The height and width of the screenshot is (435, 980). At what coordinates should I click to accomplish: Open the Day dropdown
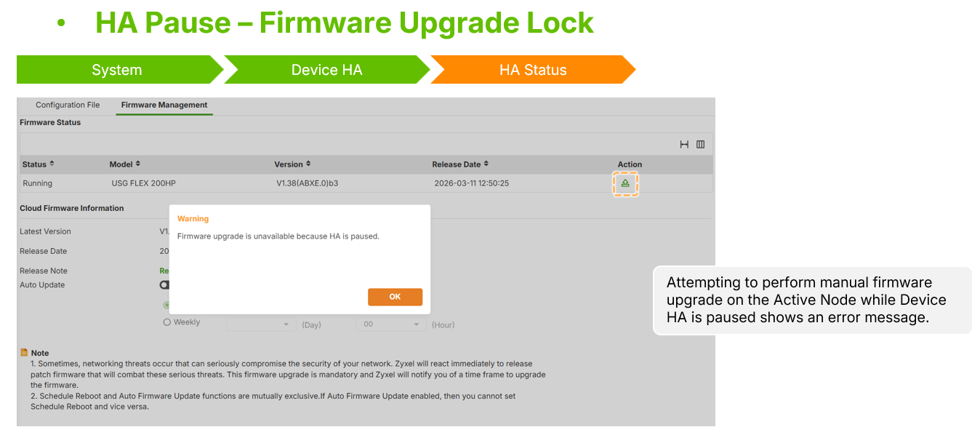(261, 324)
